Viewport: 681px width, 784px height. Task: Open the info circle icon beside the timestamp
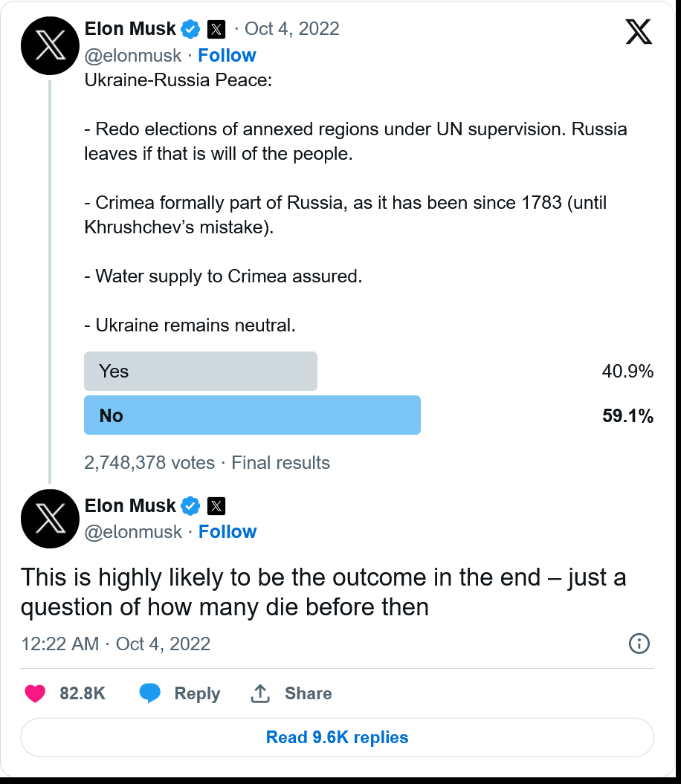639,644
